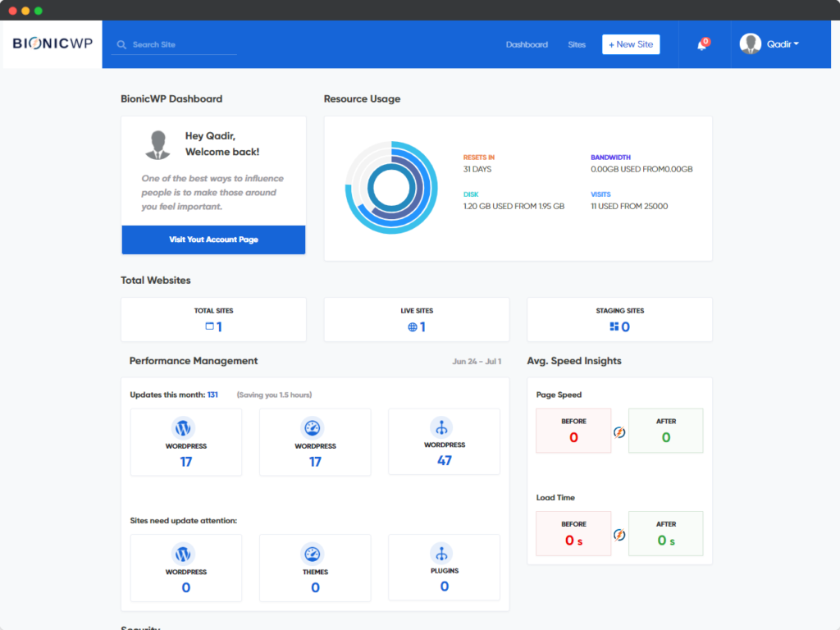The image size is (840, 630).
Task: Click the Total Sites window icon
Action: tap(209, 326)
